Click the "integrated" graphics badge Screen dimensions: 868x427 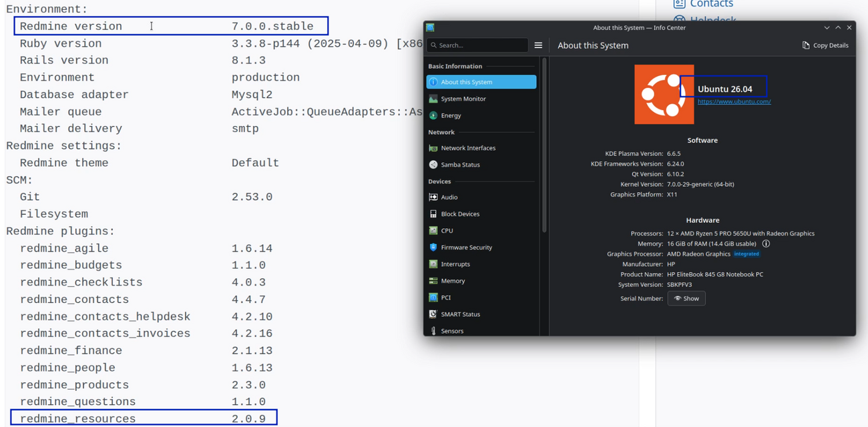click(746, 254)
